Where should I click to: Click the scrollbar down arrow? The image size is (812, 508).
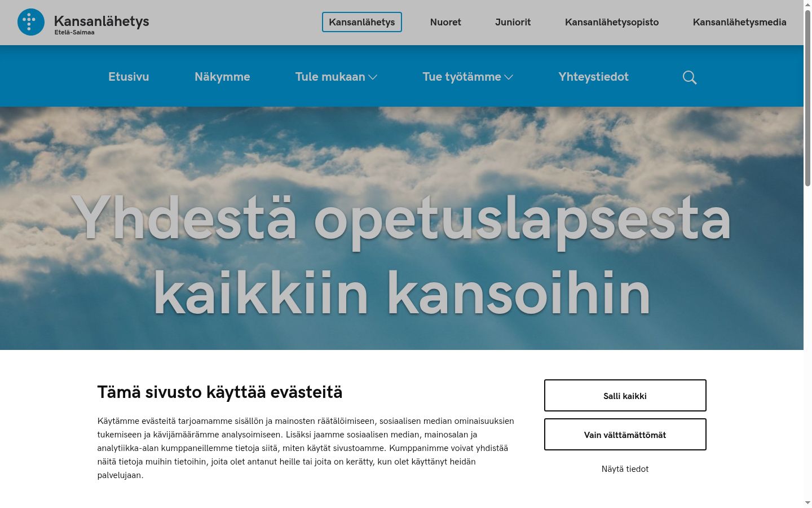point(807,503)
